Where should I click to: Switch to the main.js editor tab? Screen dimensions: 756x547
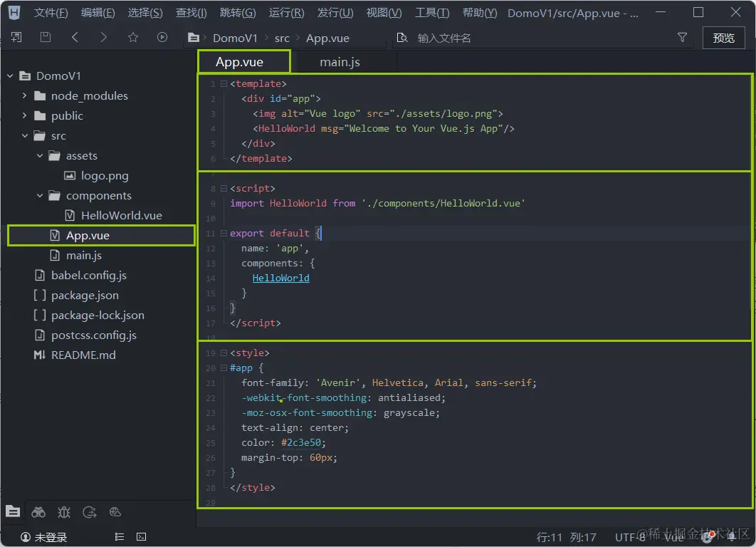point(340,62)
